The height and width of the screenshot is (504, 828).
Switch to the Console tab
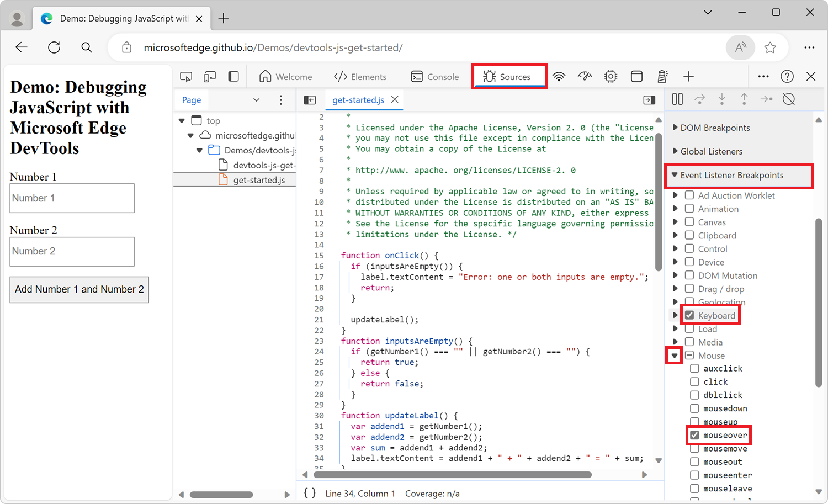point(436,76)
